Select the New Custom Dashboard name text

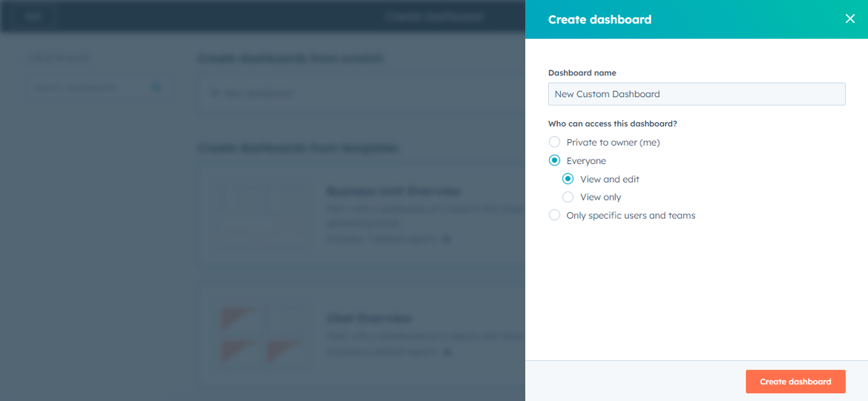click(607, 94)
